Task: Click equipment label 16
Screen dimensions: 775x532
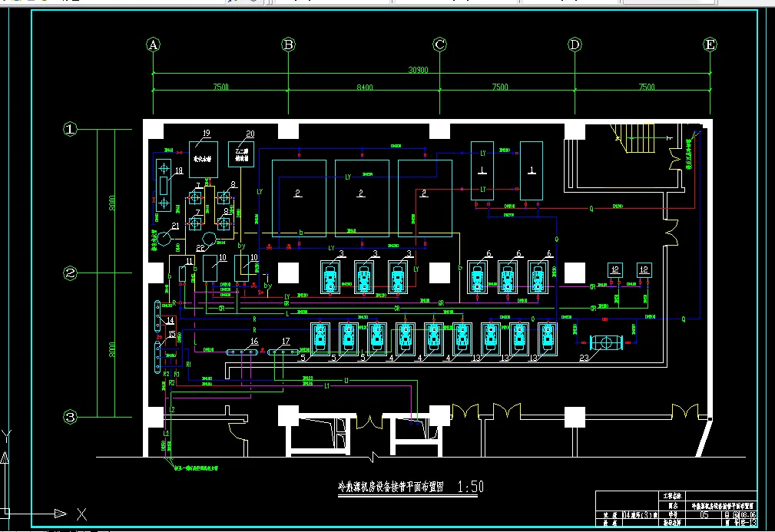Action: click(254, 341)
